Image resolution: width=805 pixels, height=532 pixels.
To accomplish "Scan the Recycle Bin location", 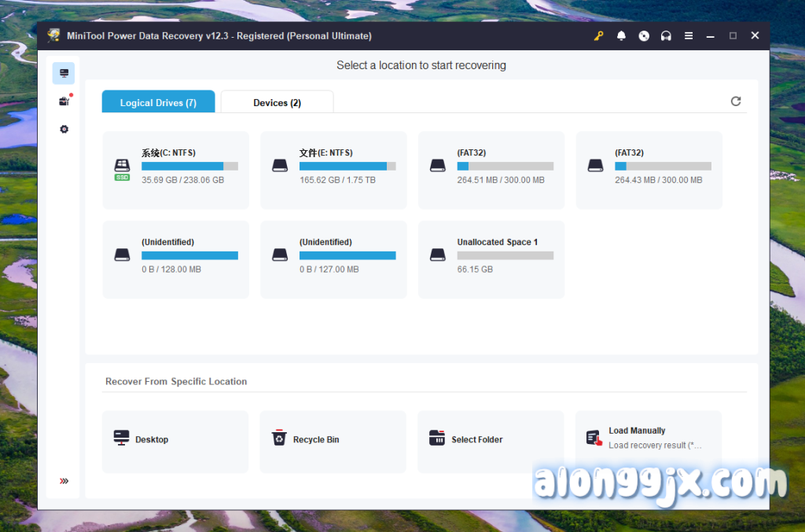I will (333, 440).
